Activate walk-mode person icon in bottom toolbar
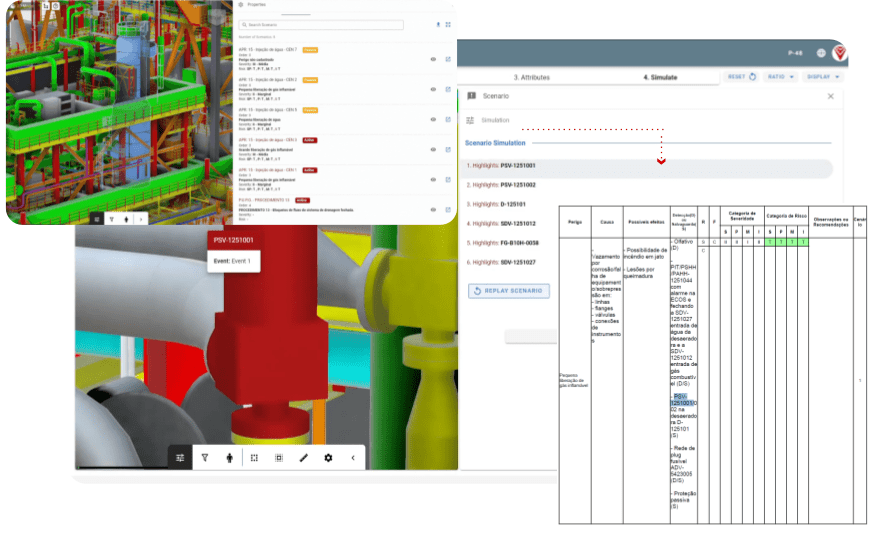880x539 pixels. click(x=230, y=458)
